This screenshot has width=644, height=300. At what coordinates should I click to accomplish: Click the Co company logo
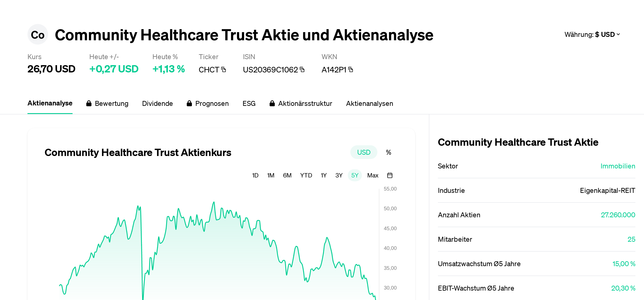[38, 34]
